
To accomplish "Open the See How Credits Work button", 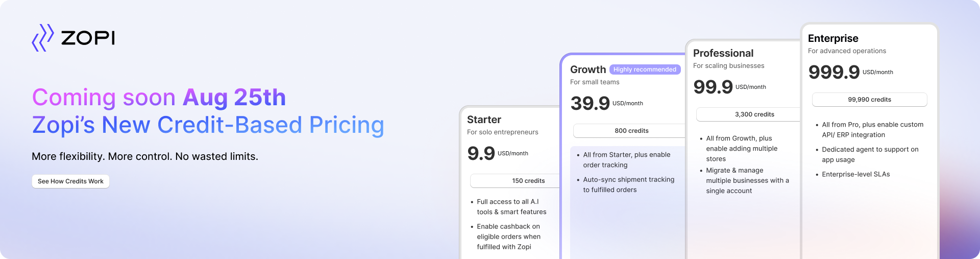I will 70,181.
